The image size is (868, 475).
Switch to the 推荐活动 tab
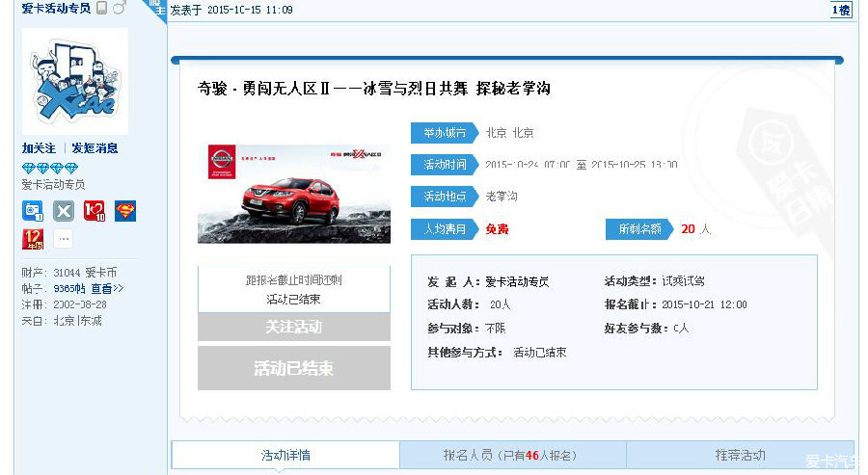point(740,456)
